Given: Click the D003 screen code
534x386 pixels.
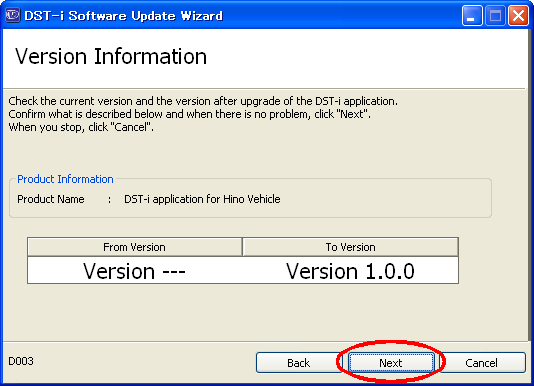Looking at the screenshot, I should [21, 361].
